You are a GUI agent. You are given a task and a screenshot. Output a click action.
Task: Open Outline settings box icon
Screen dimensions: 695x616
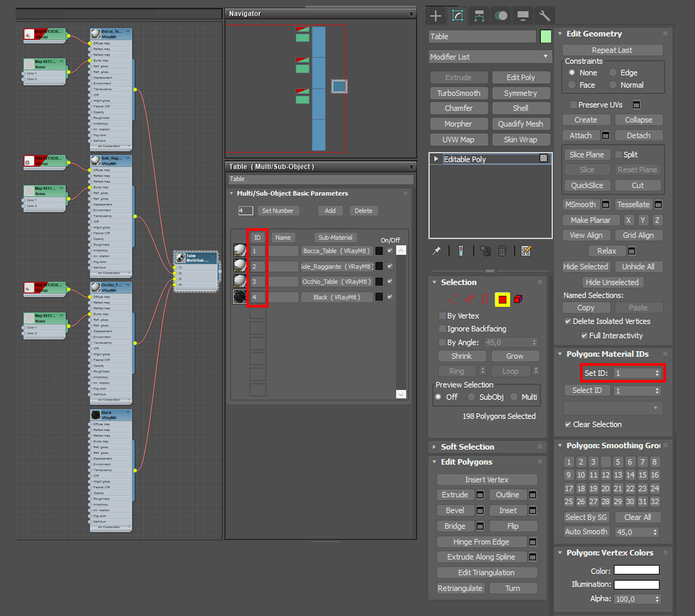pos(533,495)
